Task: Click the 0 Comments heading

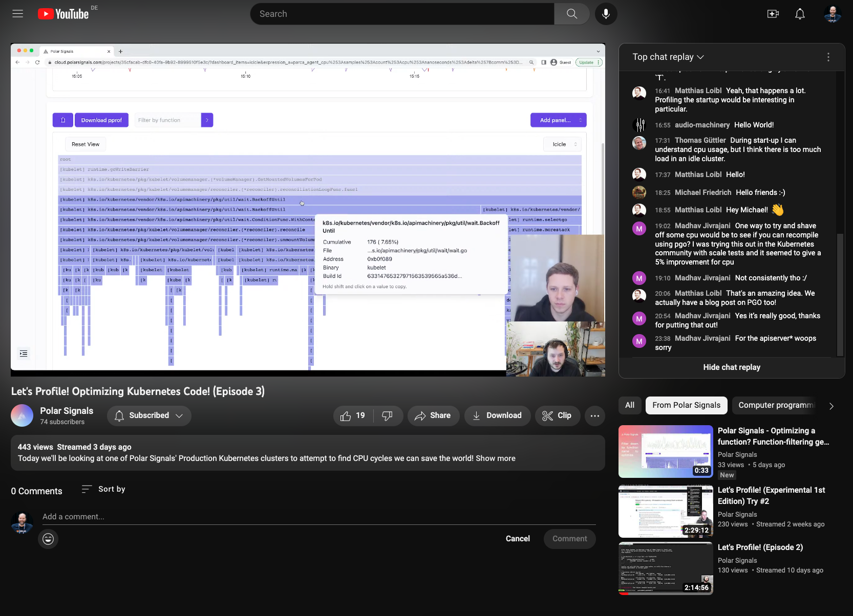Action: click(37, 491)
